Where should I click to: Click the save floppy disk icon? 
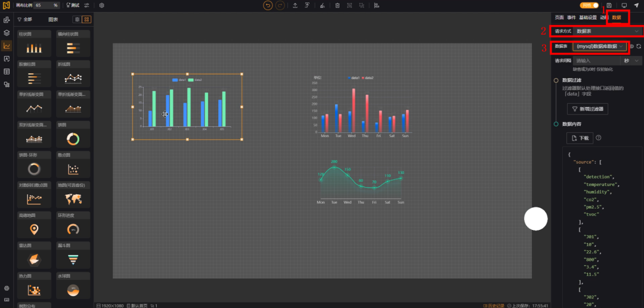[x=609, y=5]
